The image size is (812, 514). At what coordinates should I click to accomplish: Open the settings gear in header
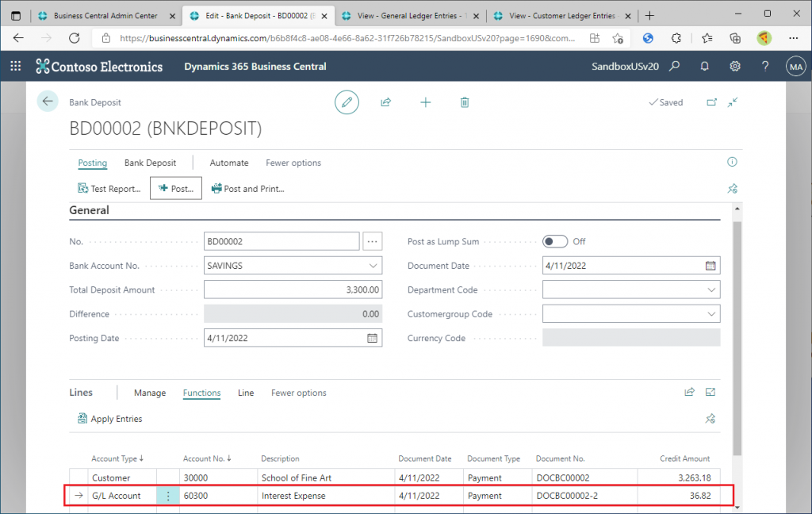(x=735, y=66)
